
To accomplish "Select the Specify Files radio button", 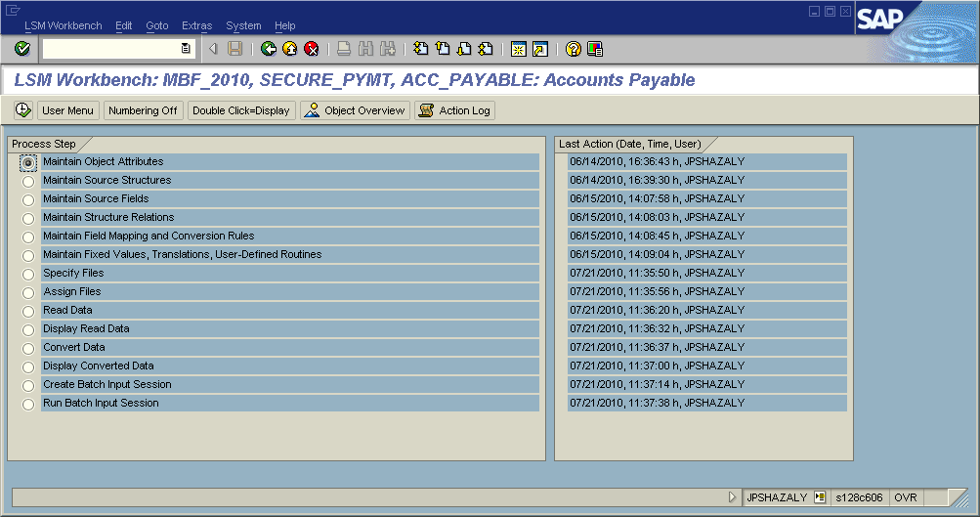I will coord(28,275).
